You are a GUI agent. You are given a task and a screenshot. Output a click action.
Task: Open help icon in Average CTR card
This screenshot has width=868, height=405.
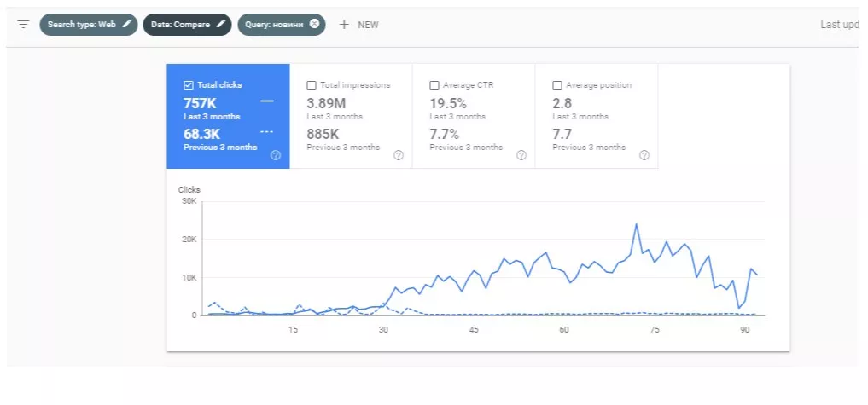click(x=521, y=155)
